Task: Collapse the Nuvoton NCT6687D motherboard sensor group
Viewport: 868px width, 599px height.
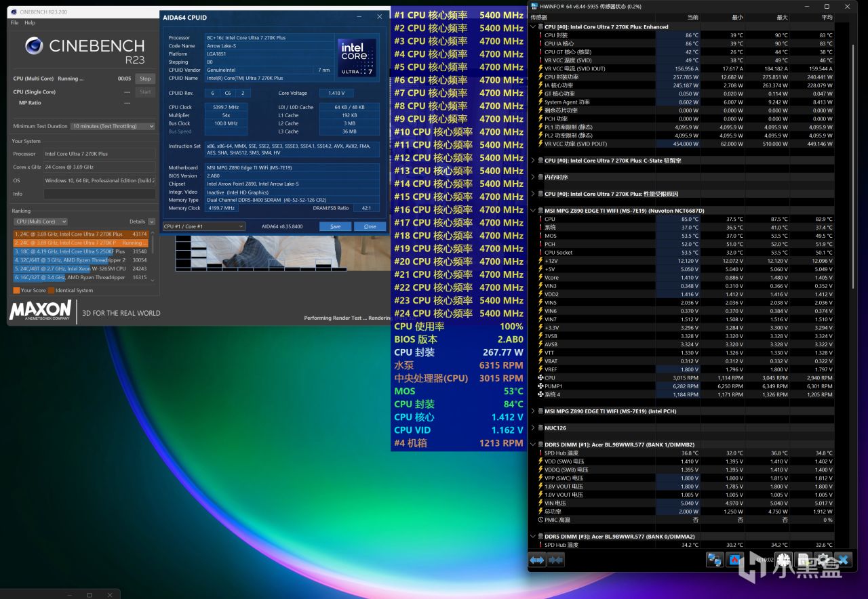Action: 532,211
